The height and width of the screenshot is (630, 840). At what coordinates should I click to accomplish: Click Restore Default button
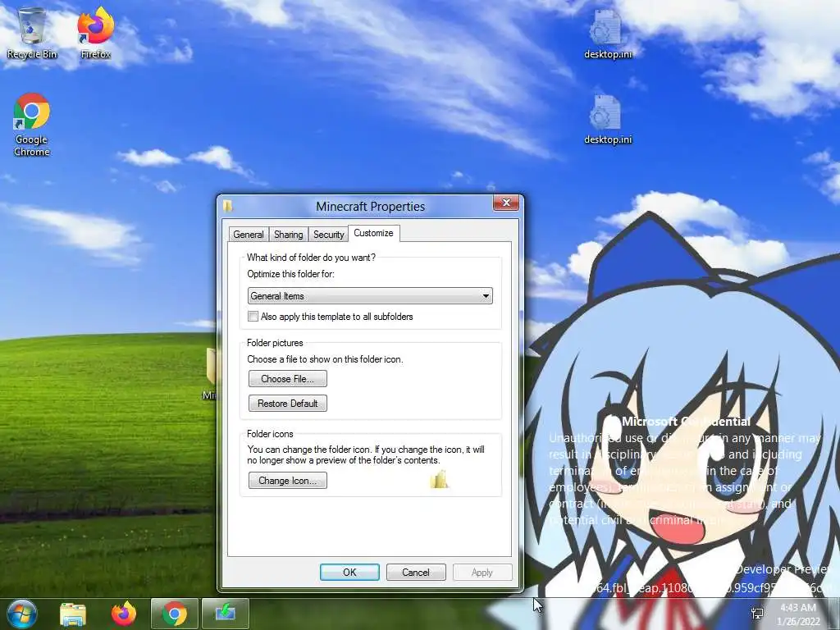coord(288,404)
